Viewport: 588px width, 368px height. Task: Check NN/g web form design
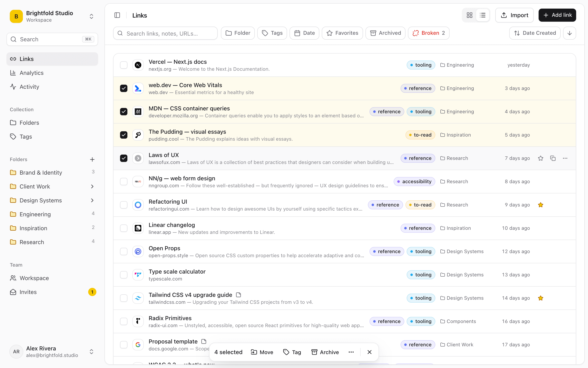point(124,182)
